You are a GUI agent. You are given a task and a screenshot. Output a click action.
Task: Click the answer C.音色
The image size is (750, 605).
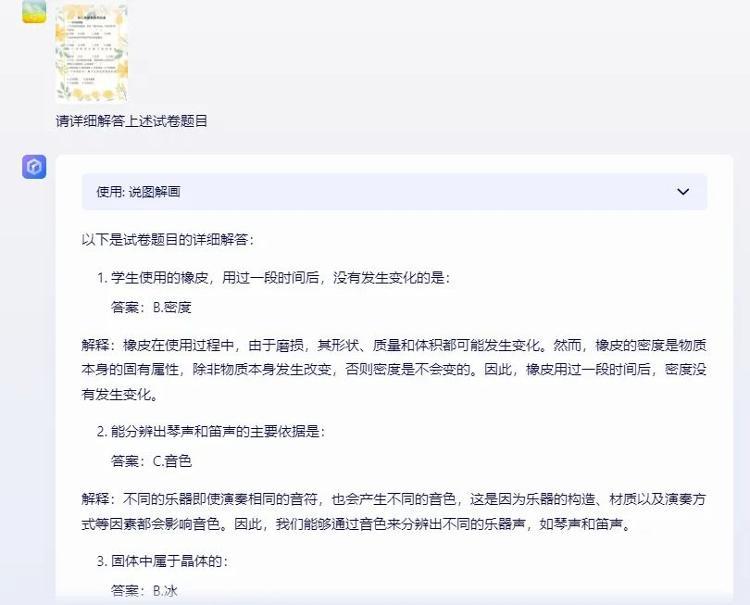click(x=151, y=461)
